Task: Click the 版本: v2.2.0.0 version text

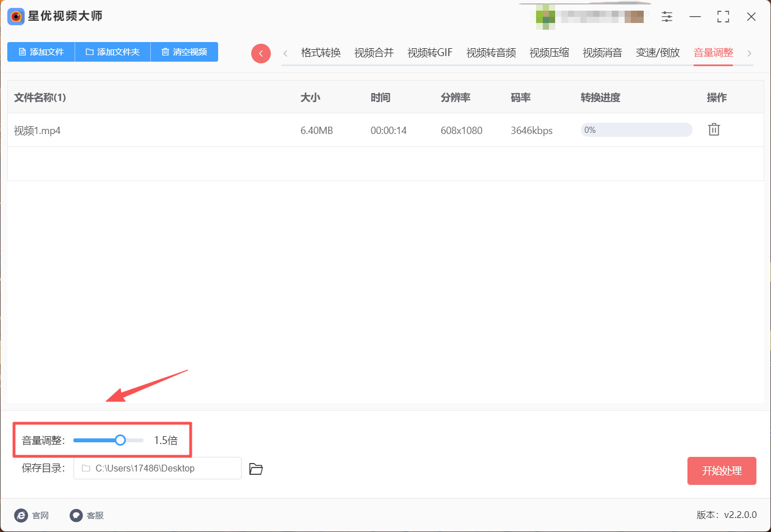Action: tap(727, 515)
